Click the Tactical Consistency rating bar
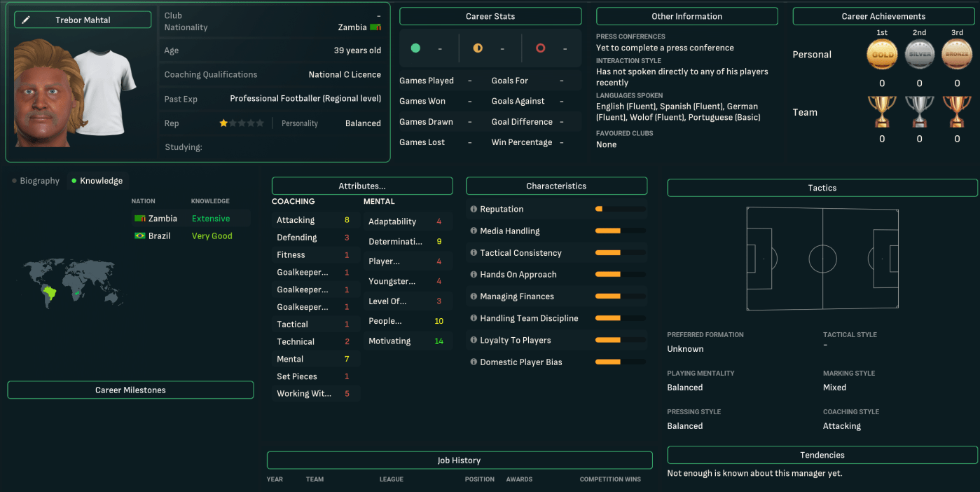 (619, 253)
